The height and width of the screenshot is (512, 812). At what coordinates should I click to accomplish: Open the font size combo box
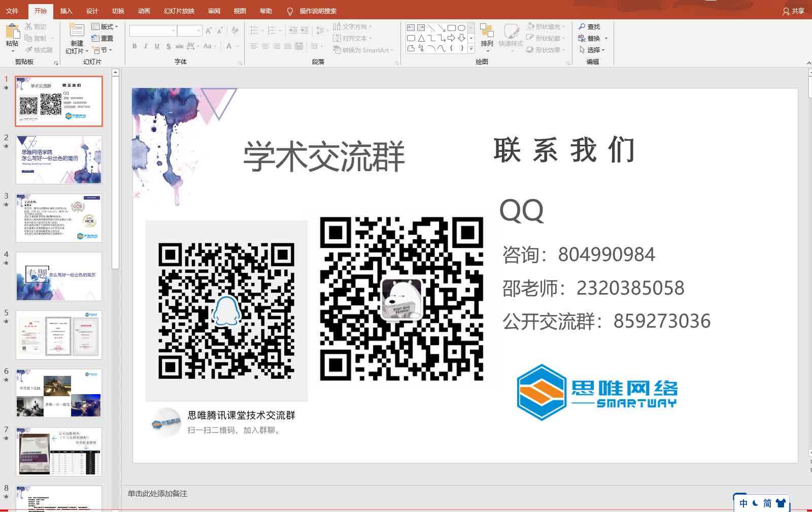coord(190,31)
